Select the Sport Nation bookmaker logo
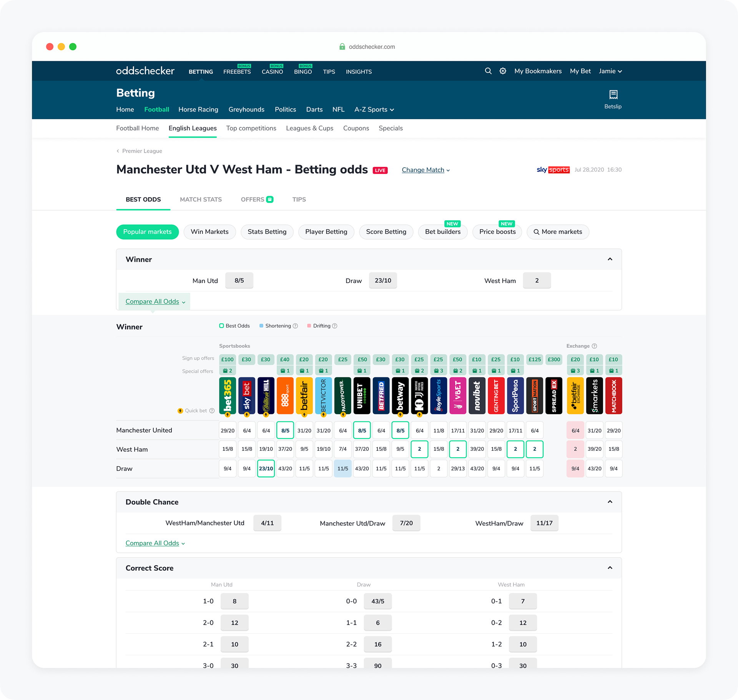738x700 pixels. pos(535,395)
